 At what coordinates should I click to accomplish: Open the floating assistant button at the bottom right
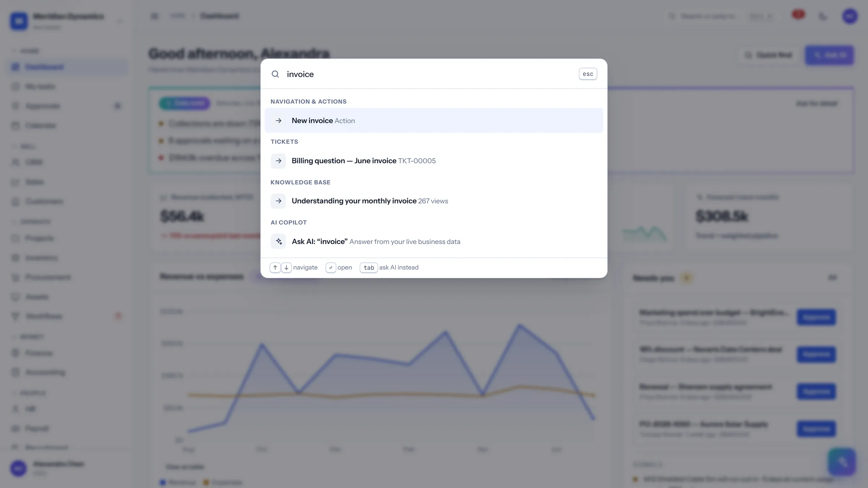tap(842, 462)
